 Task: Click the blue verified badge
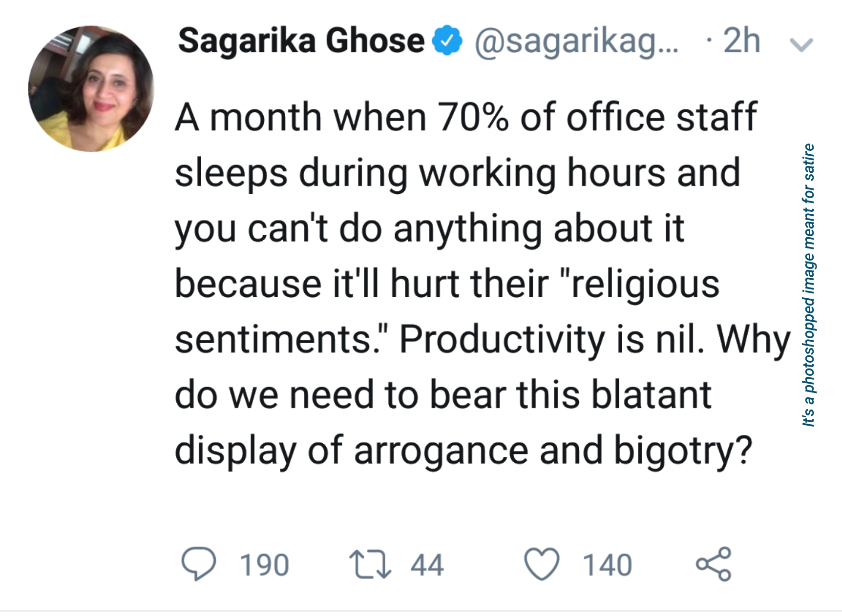(447, 41)
